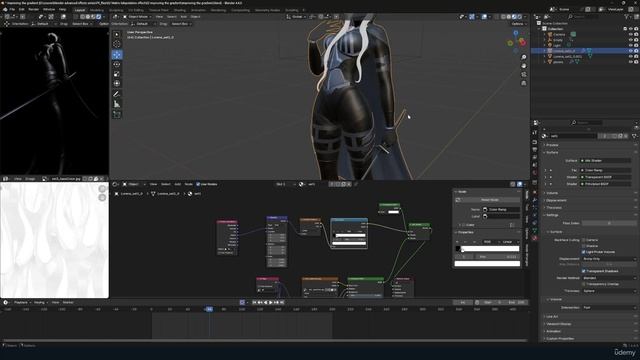
Task: Click black color stop on Color Ramp
Action: point(458,249)
